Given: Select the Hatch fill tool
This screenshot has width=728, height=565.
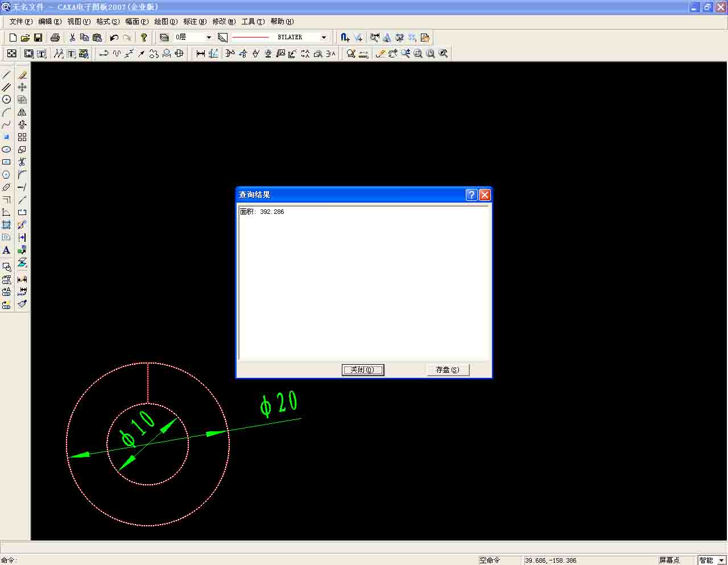Looking at the screenshot, I should click(x=6, y=225).
